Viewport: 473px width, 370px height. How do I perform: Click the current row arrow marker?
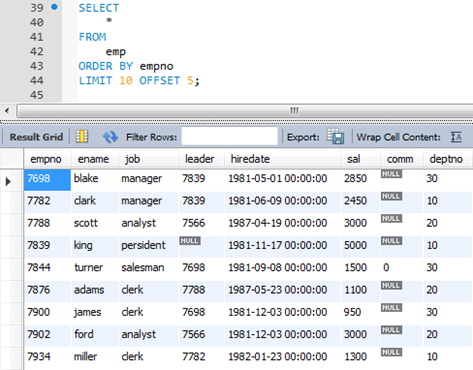[x=8, y=181]
